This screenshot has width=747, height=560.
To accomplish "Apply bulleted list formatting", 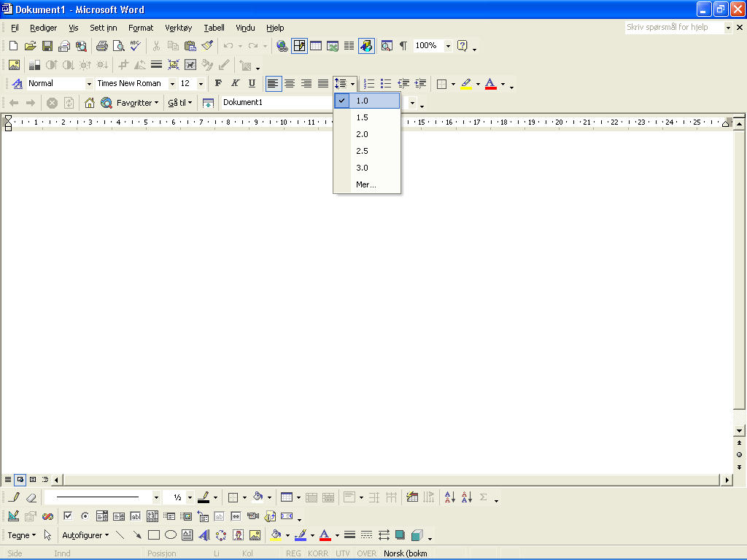I will click(x=386, y=84).
